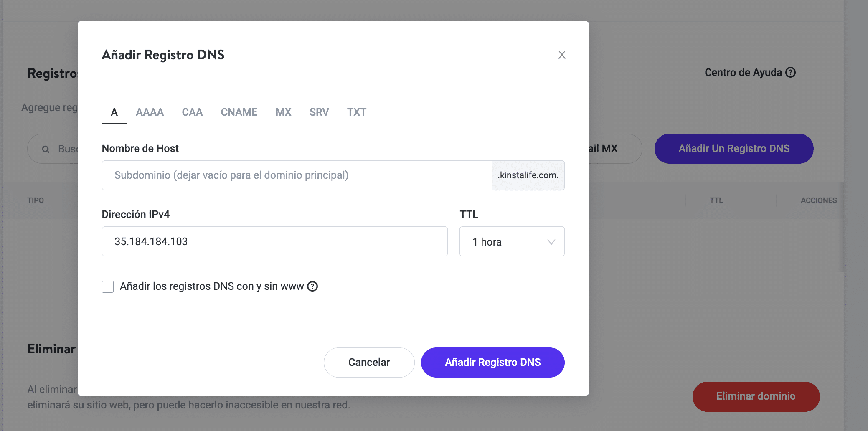
Task: Click the Dirección IPv4 input field
Action: [x=274, y=242]
